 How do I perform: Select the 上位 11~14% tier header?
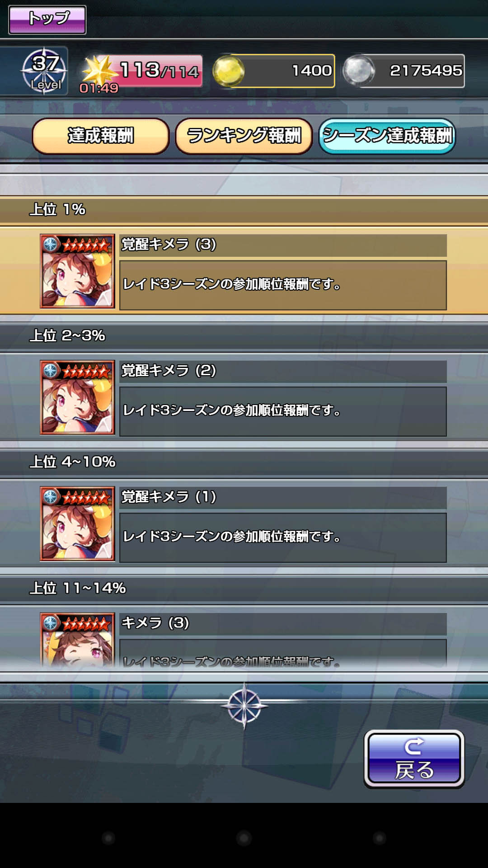(244, 588)
